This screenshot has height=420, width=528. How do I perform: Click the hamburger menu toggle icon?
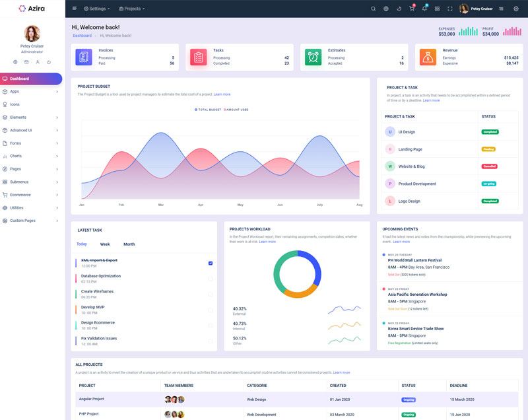(x=75, y=9)
